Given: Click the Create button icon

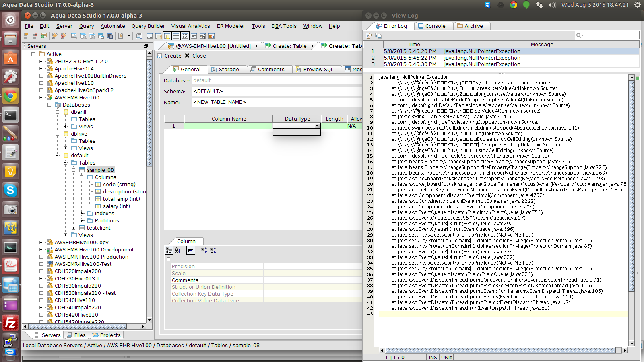Looking at the screenshot, I should [x=160, y=56].
